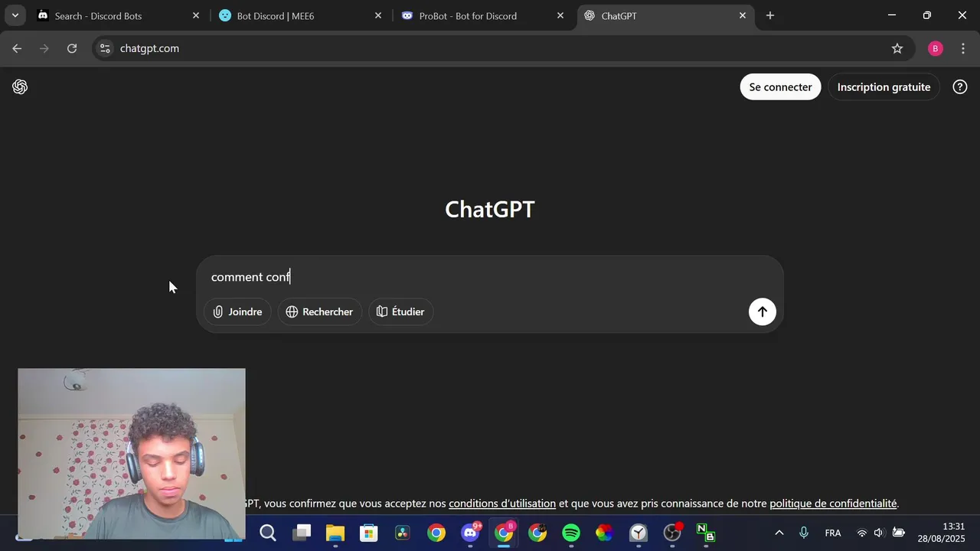
Task: Open the Clock app from taskbar
Action: [x=639, y=533]
